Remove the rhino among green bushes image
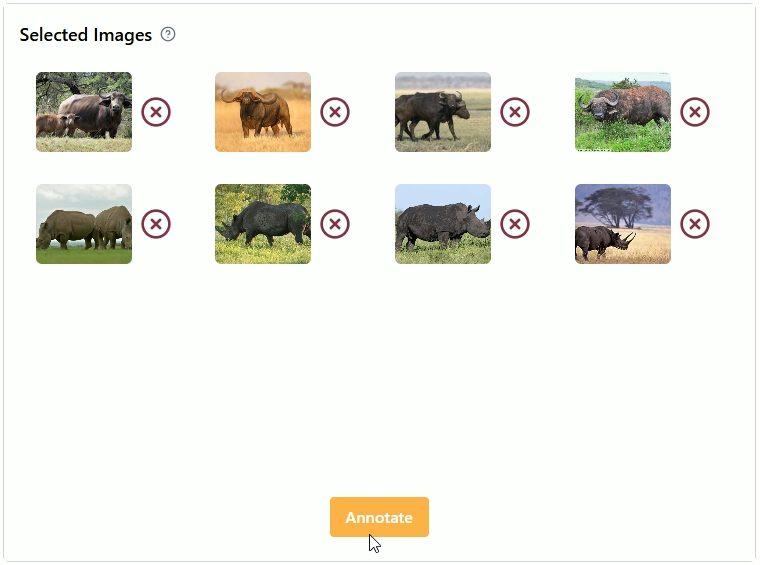760x565 pixels. pyautogui.click(x=335, y=224)
